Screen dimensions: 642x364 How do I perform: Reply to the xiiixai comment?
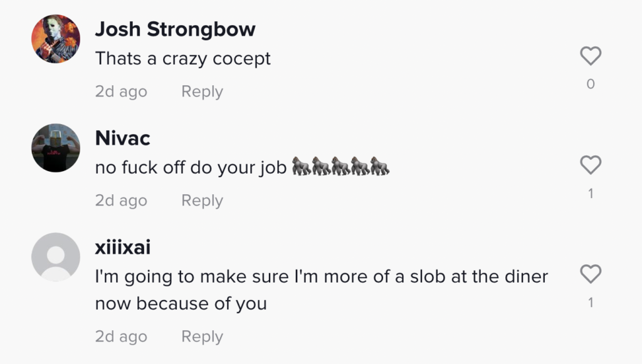(x=202, y=336)
